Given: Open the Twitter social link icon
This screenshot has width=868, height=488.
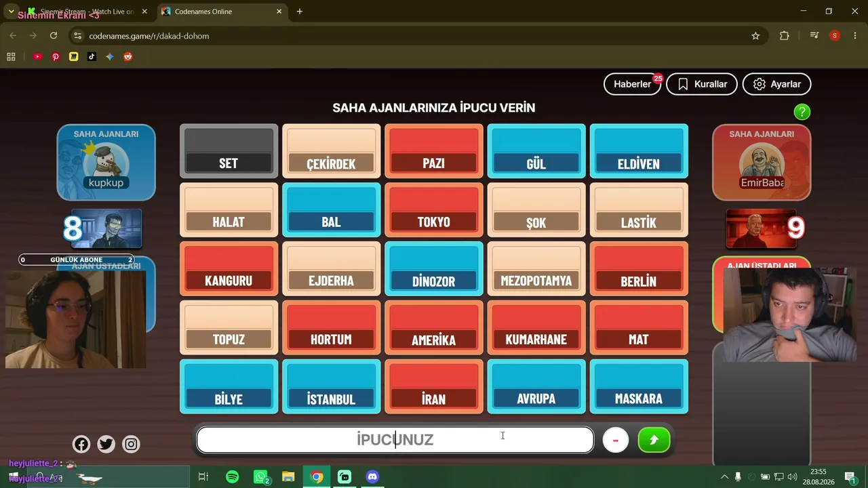Looking at the screenshot, I should coord(106,445).
